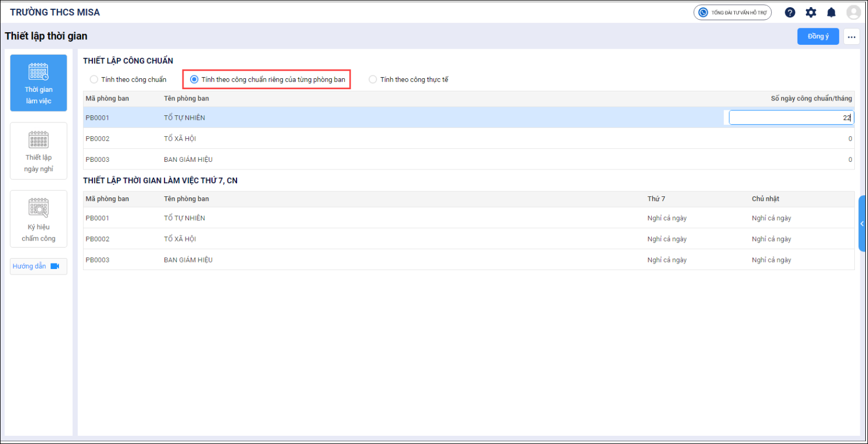868x444 pixels.
Task: Open Chủ nhật setting for TỔ TỰ NHIÊN
Action: coord(771,218)
